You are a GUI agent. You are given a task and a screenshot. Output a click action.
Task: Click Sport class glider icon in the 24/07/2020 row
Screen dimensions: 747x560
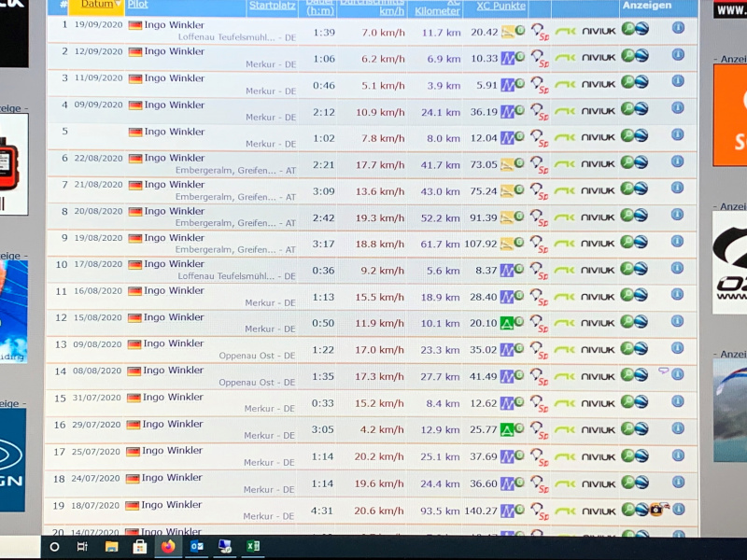point(540,484)
